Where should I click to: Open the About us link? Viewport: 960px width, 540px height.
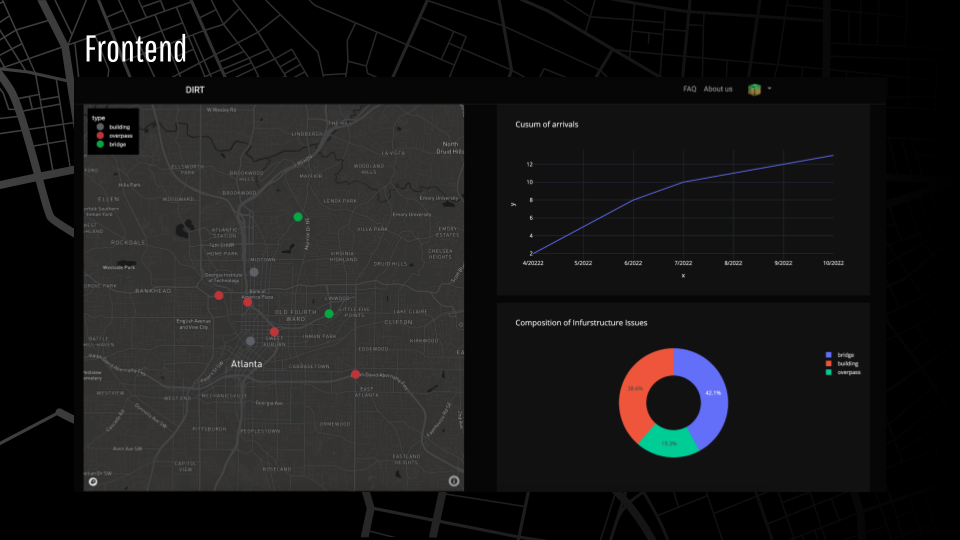(x=718, y=89)
